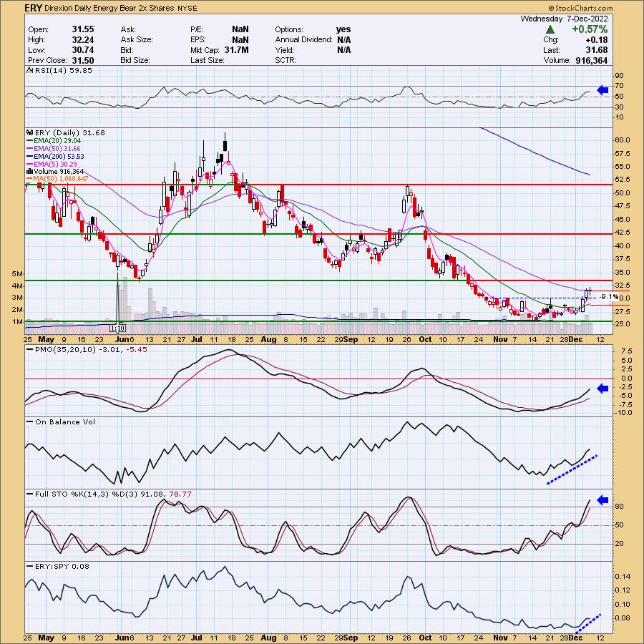
Task: Click the orange MA(50) legend line marker
Action: [x=29, y=179]
